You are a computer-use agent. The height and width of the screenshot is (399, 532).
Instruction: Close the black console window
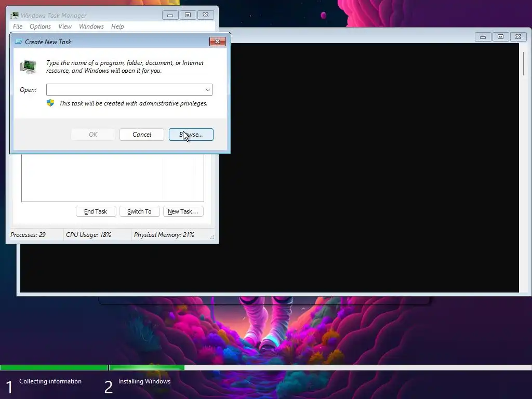tap(518, 37)
